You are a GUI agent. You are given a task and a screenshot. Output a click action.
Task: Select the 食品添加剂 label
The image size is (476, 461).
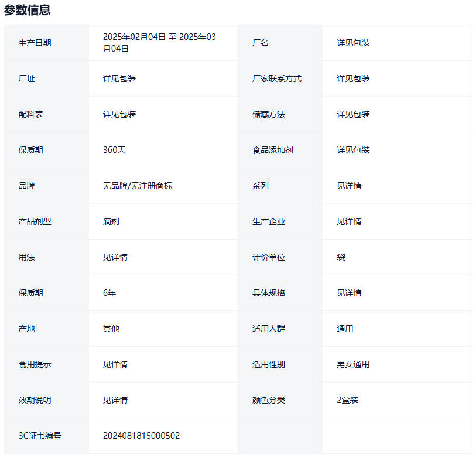click(x=273, y=150)
